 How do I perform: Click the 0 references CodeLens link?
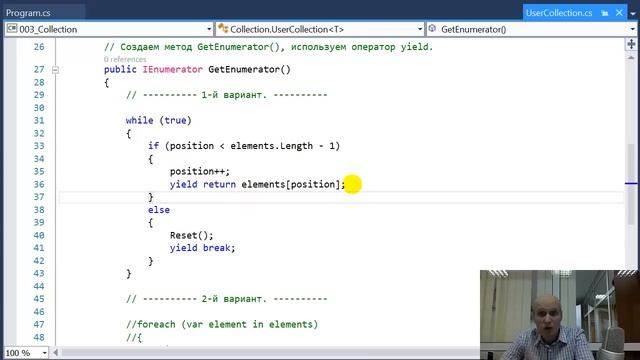coord(124,59)
